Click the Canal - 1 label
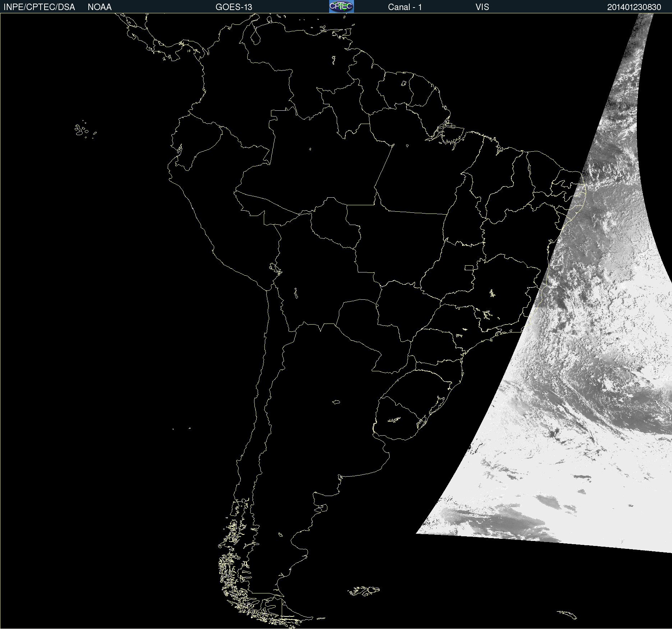Screen dimensions: 672x629 [x=405, y=7]
